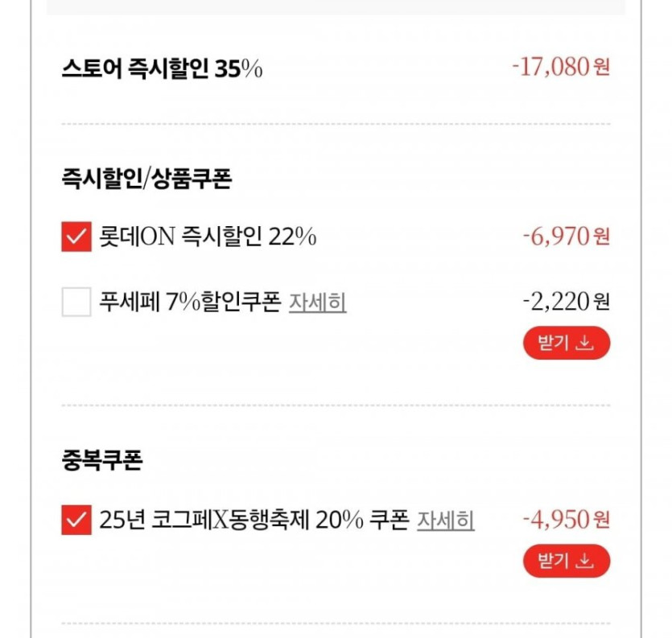Click the 푸세페 7%할인쿠폰 label text

tap(190, 303)
